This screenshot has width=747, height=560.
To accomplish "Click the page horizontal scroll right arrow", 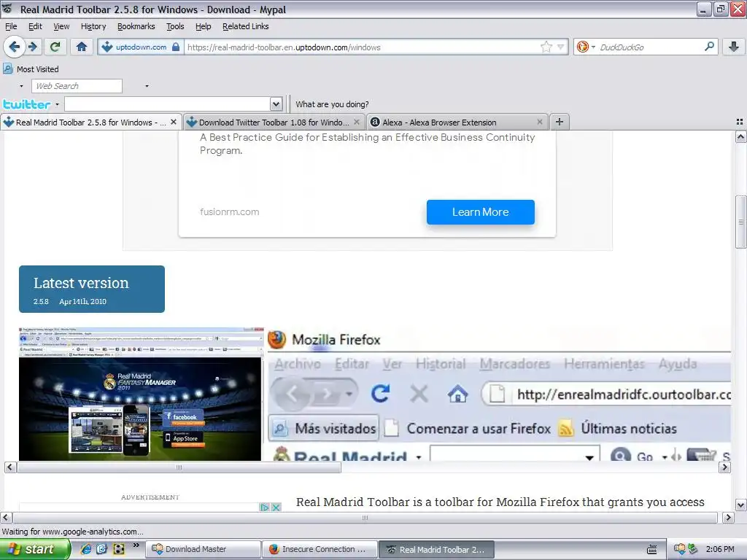I will pos(729,518).
